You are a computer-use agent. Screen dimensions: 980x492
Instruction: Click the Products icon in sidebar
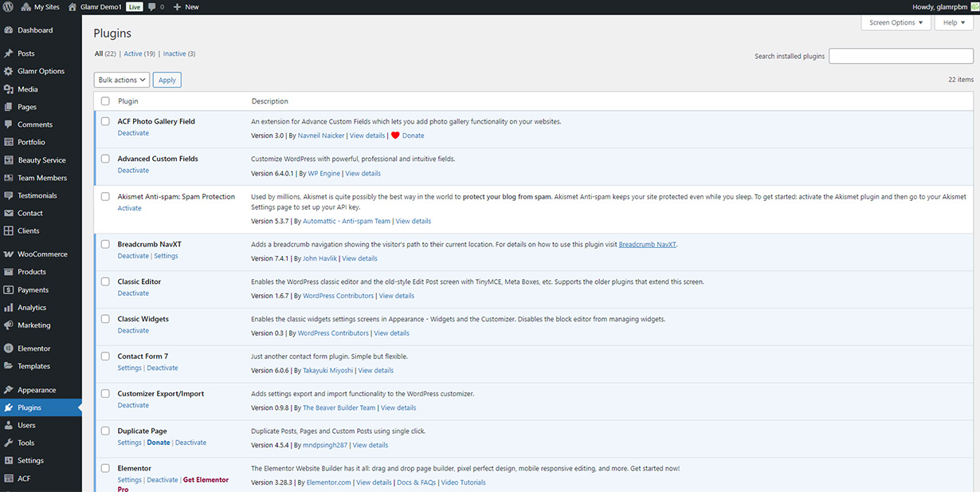pyautogui.click(x=8, y=272)
